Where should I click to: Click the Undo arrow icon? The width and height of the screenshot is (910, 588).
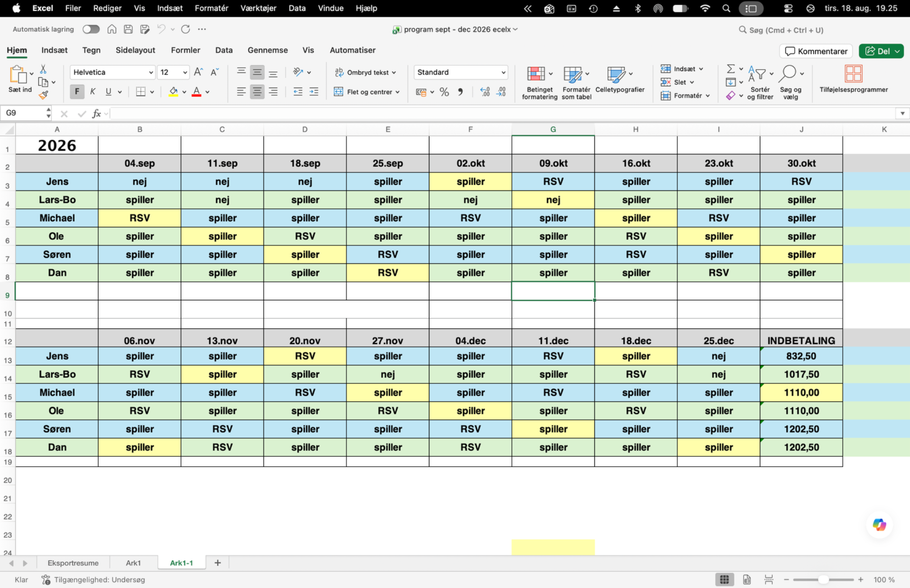(161, 29)
